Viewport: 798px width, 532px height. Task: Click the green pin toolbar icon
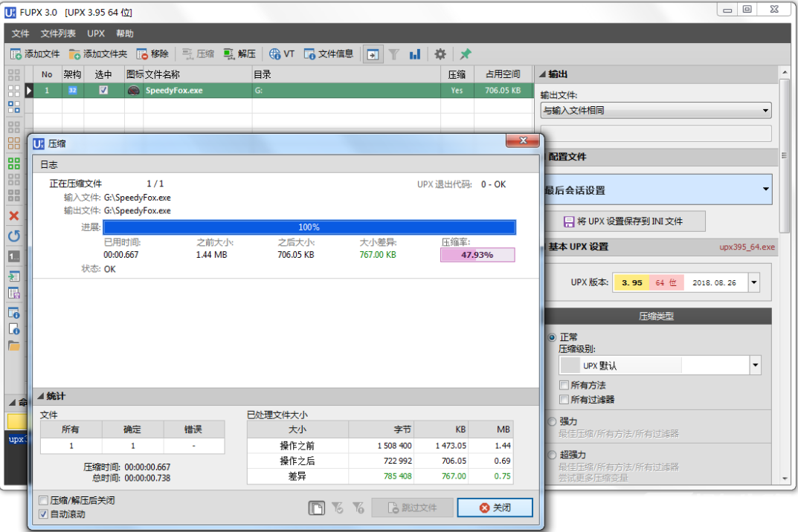click(x=465, y=54)
